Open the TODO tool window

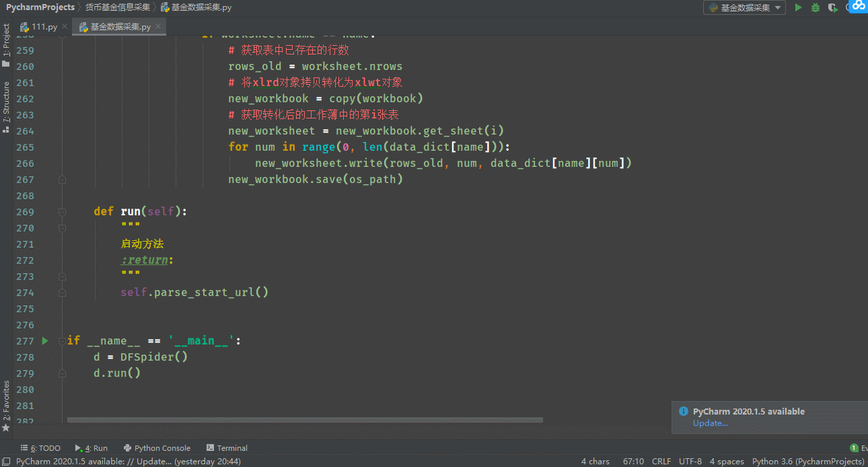40,448
